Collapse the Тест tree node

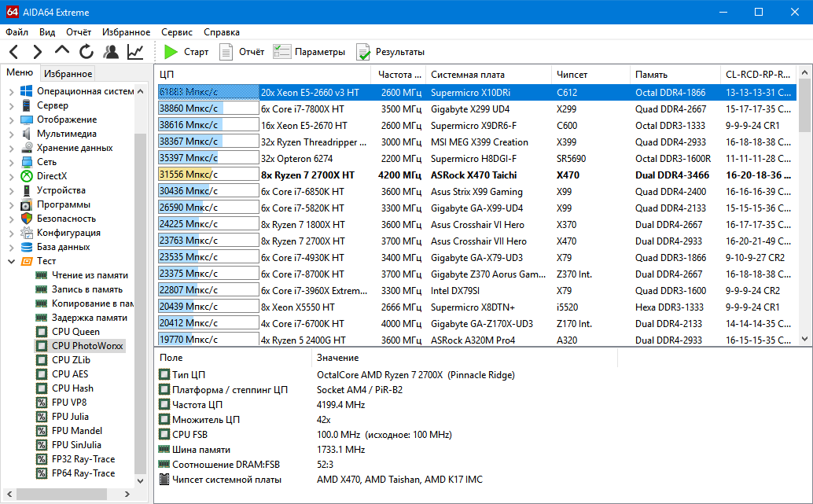point(12,261)
